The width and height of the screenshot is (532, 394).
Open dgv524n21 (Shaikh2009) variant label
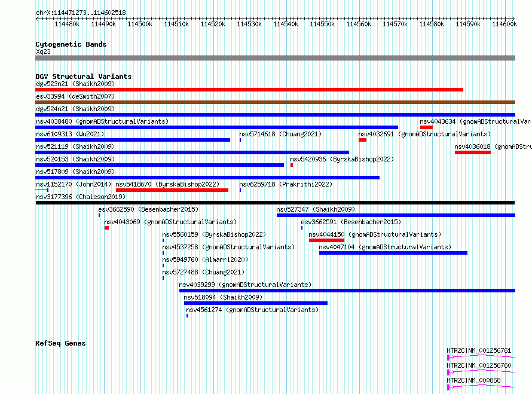tap(75, 109)
